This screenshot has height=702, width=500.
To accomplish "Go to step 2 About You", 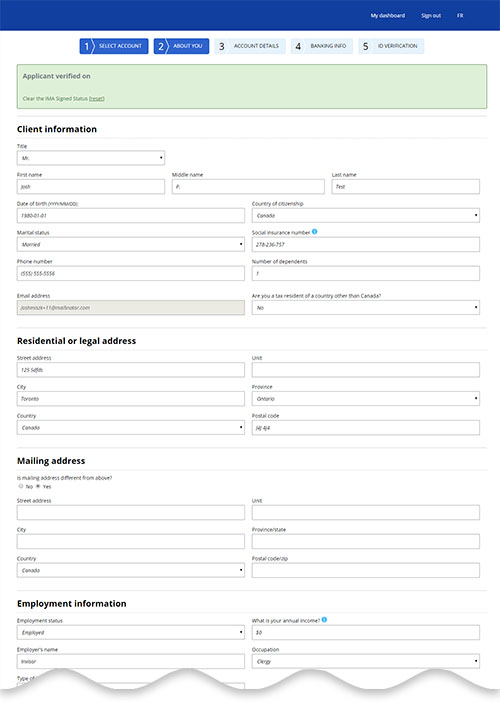I will coord(181,46).
